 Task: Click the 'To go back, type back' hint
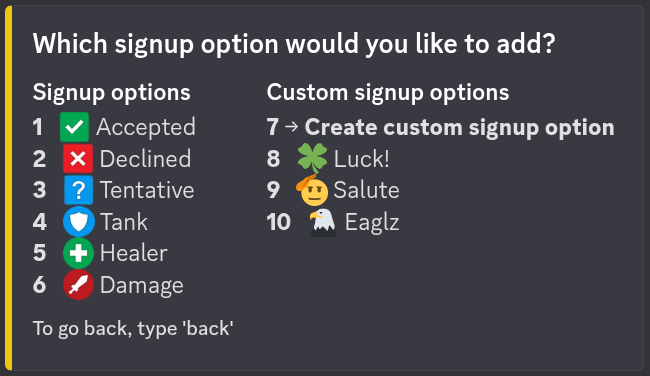[133, 329]
